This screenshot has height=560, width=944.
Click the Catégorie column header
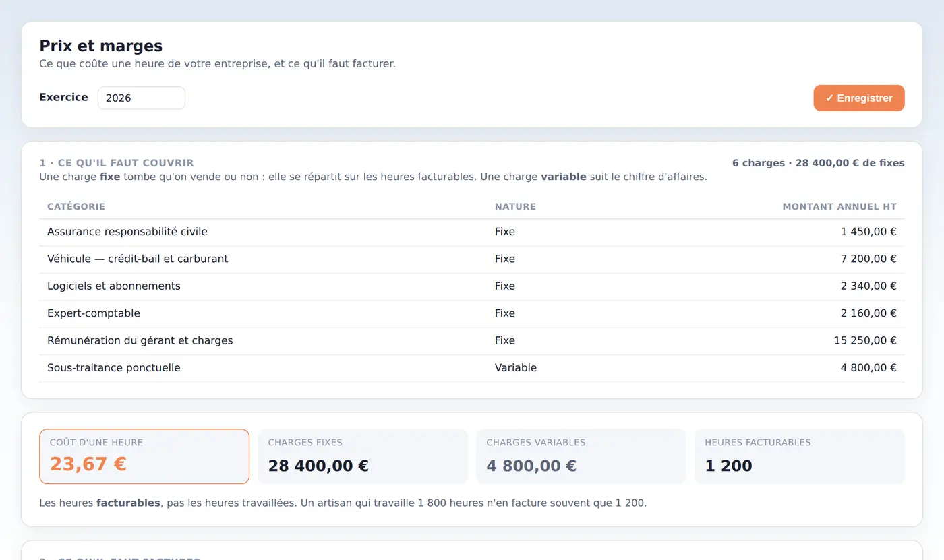[76, 206]
